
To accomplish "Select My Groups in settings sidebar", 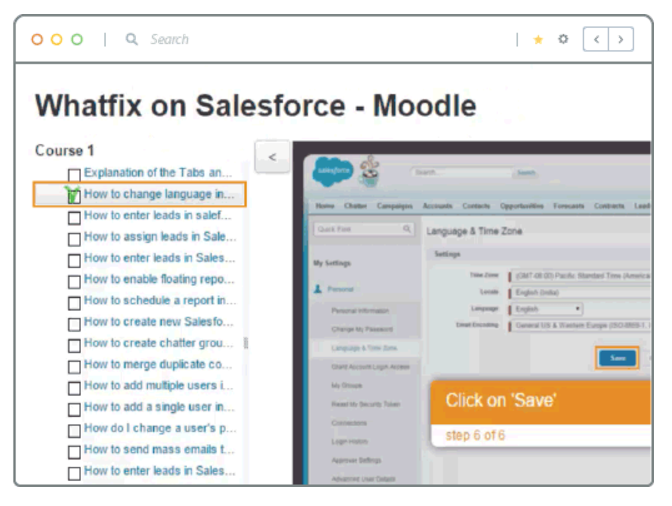I will [346, 386].
